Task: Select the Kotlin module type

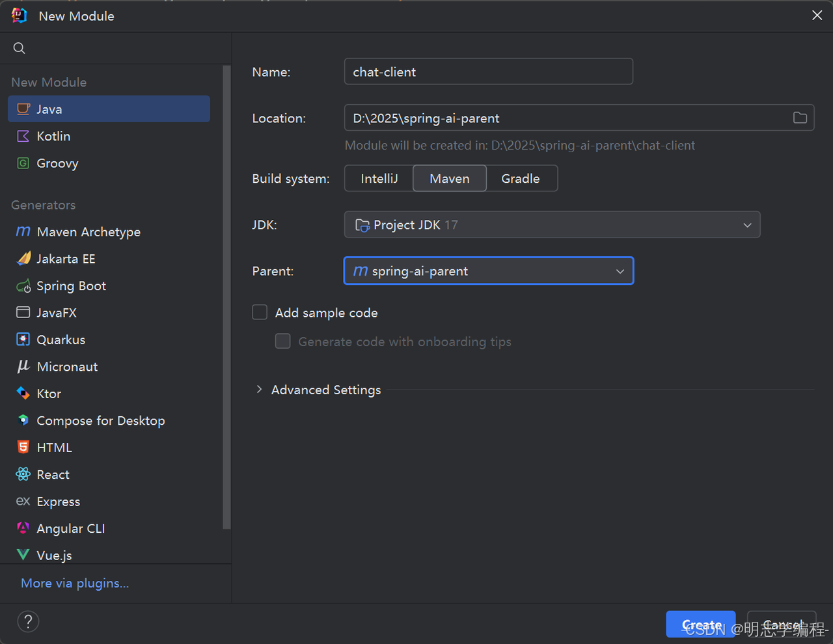Action: pos(109,136)
